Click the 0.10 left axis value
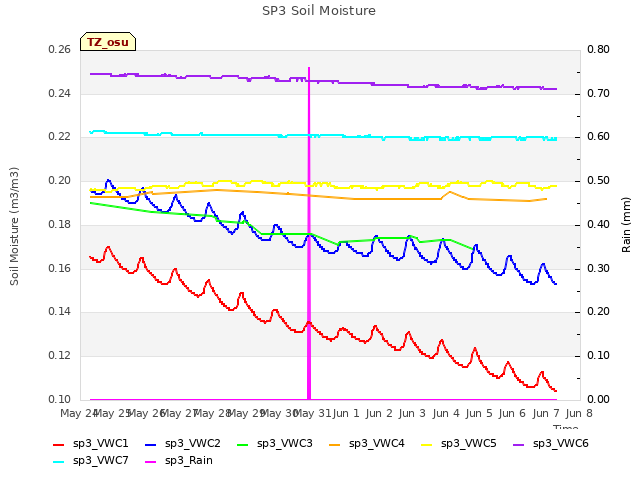 [60, 399]
